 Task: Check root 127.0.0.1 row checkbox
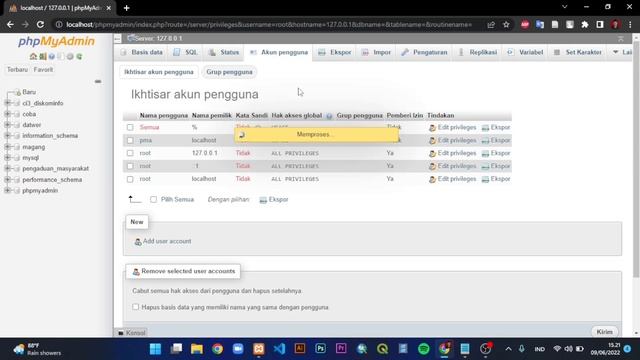[130, 153]
